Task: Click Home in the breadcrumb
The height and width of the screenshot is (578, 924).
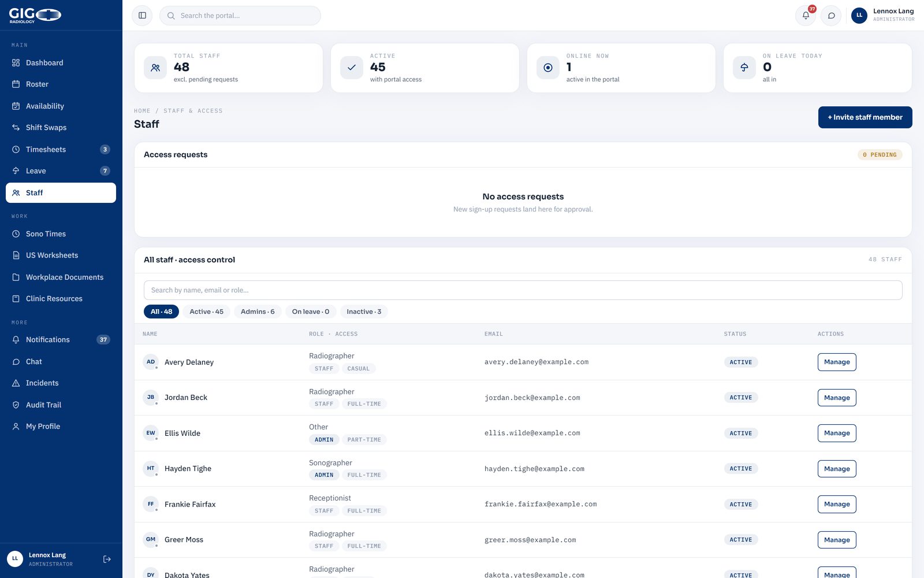Action: (142, 111)
